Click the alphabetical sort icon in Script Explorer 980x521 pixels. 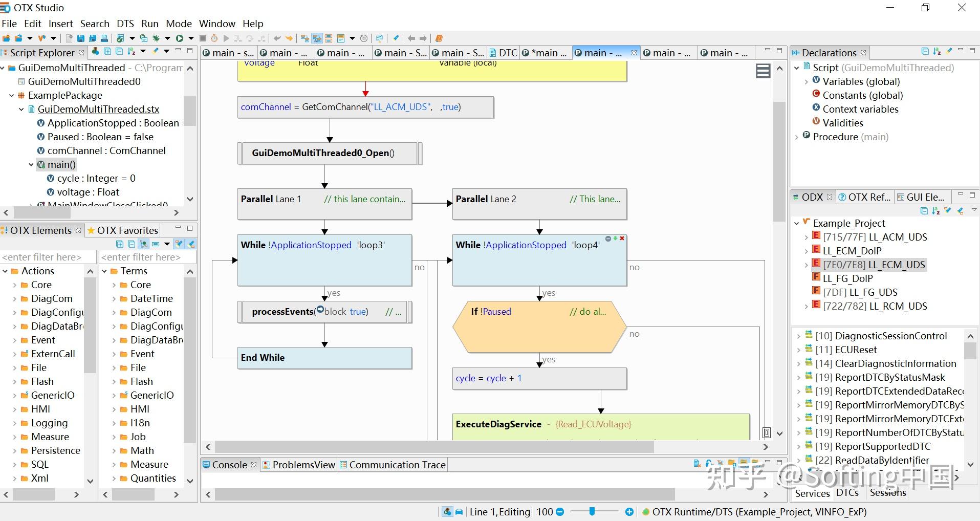132,51
